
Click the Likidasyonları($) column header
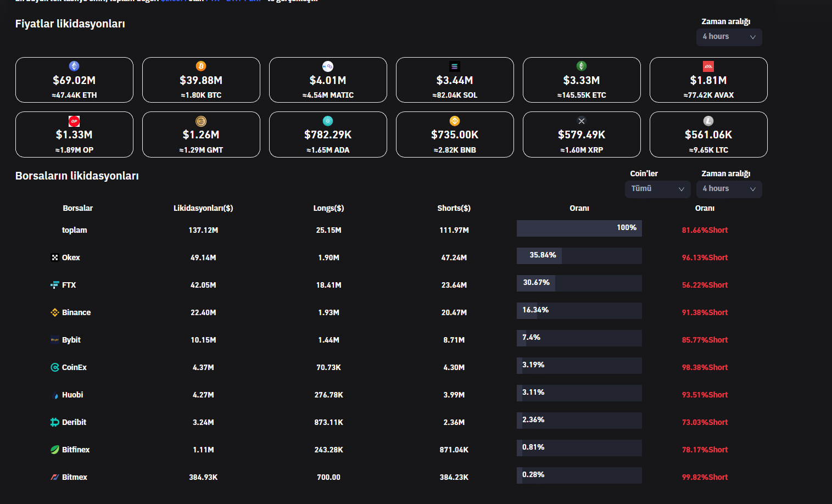[203, 208]
